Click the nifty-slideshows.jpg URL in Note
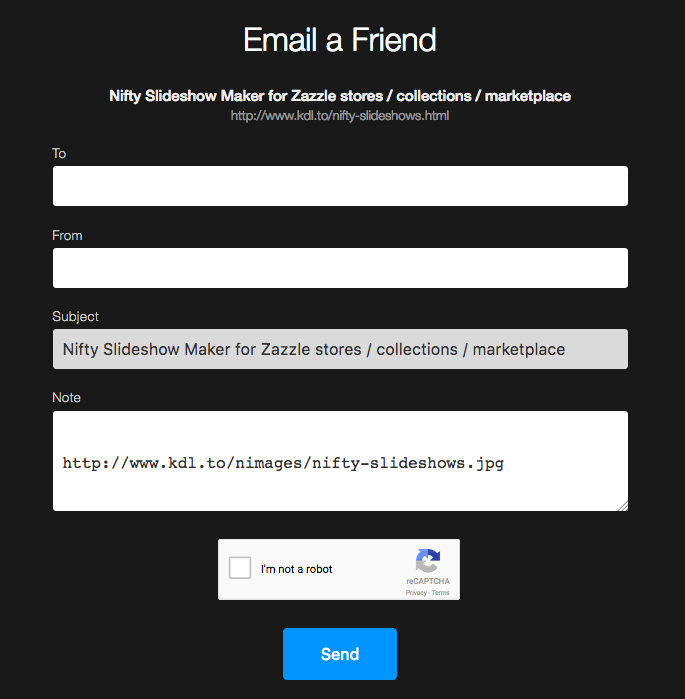 pos(282,463)
